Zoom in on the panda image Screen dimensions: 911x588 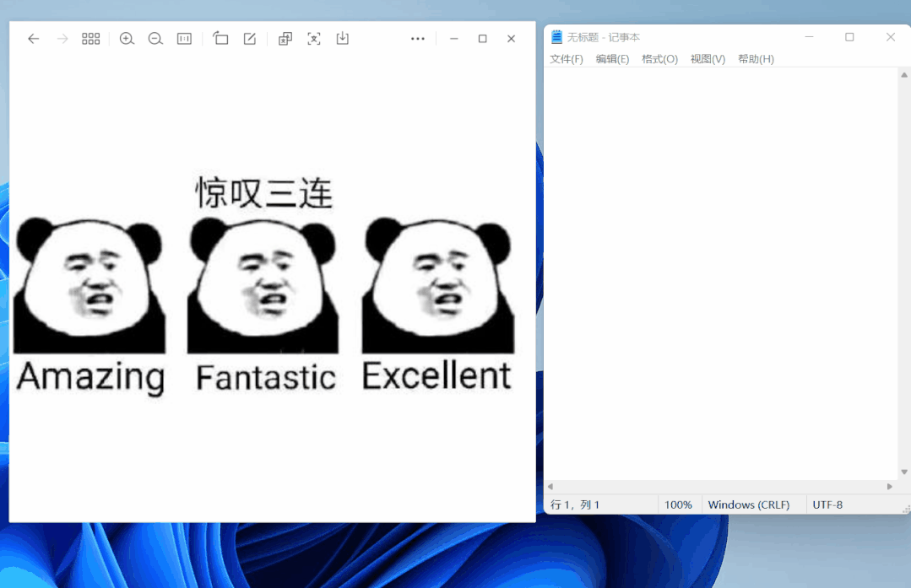click(x=127, y=38)
